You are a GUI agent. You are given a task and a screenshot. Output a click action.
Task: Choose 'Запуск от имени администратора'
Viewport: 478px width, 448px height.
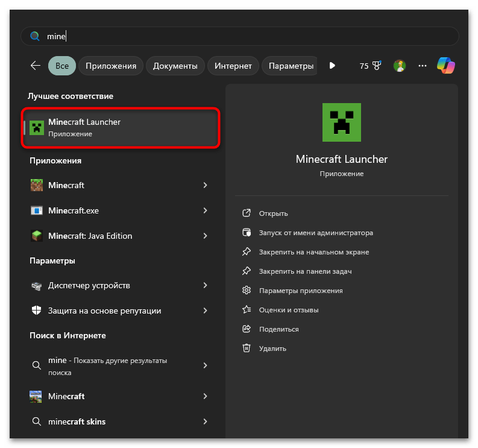tap(316, 233)
